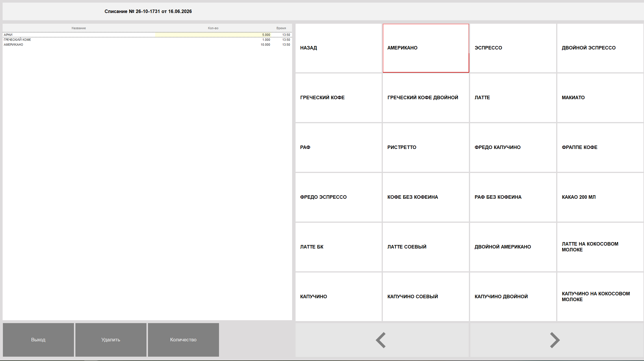Pick КАПУЧИНО НА КОКОСОВОМ МОЛОКЕ tile

click(600, 297)
